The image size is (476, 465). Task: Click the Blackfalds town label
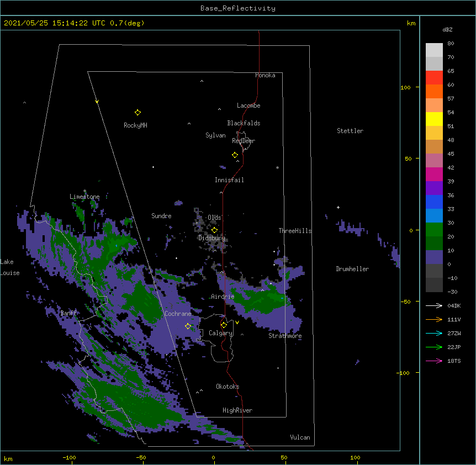coord(244,123)
